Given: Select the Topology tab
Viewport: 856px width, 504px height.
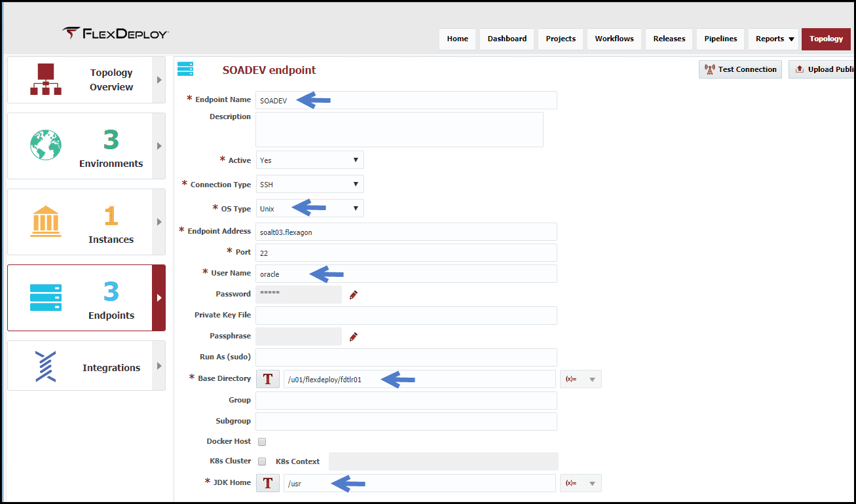Looking at the screenshot, I should click(826, 39).
